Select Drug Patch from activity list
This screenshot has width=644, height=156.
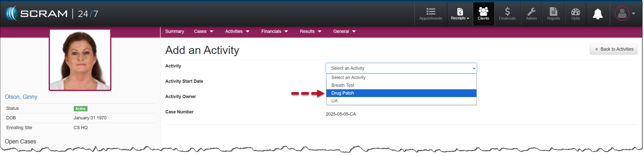pos(342,93)
